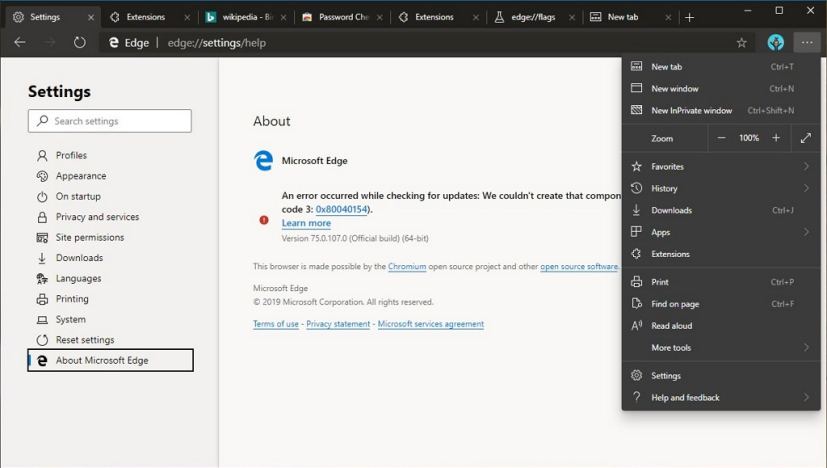The height and width of the screenshot is (468, 827).
Task: Close the wikipedia Bing tab
Action: (x=283, y=17)
